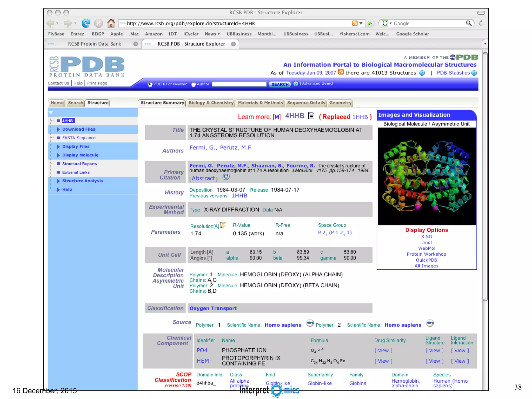
Task: Select the PDB ID or keyword radio button
Action: 150,84
